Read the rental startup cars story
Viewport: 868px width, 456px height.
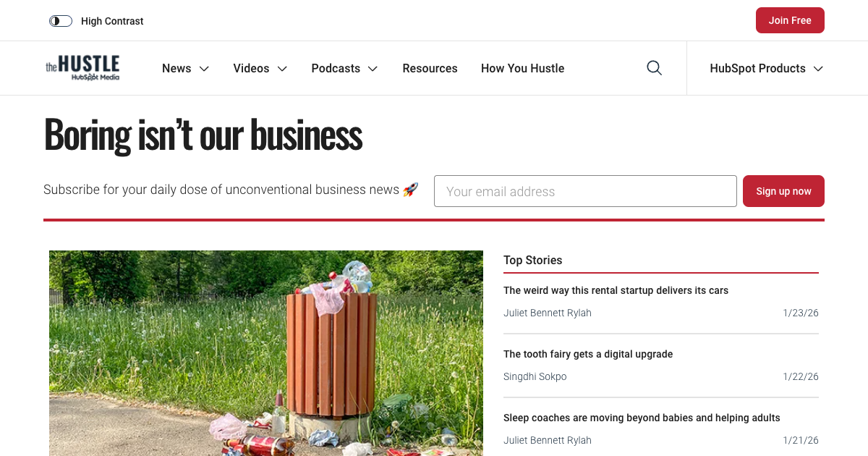point(616,290)
